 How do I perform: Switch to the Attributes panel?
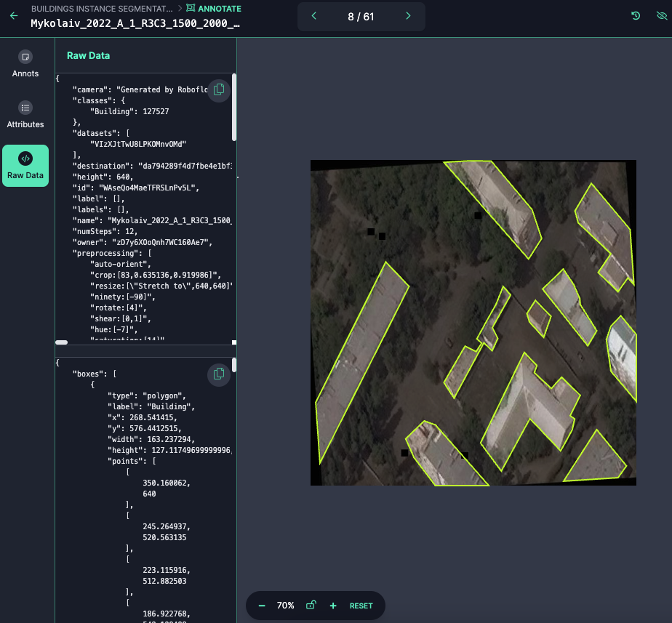tap(25, 115)
